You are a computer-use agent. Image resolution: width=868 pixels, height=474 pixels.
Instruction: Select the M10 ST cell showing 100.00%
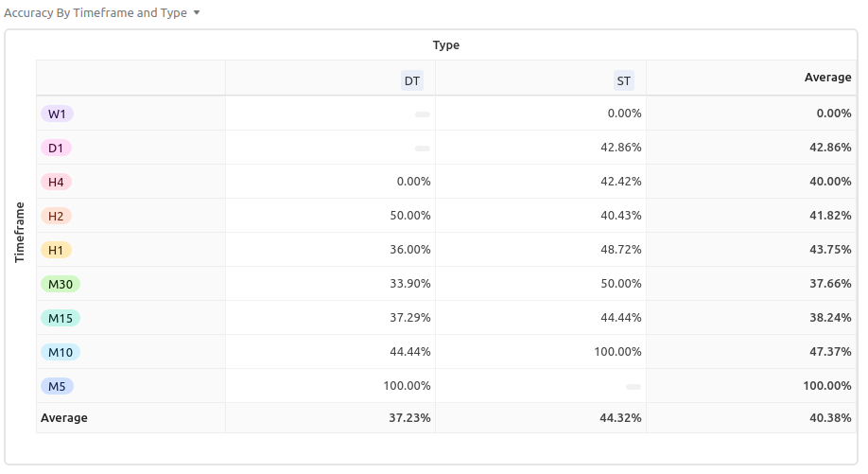tap(617, 352)
